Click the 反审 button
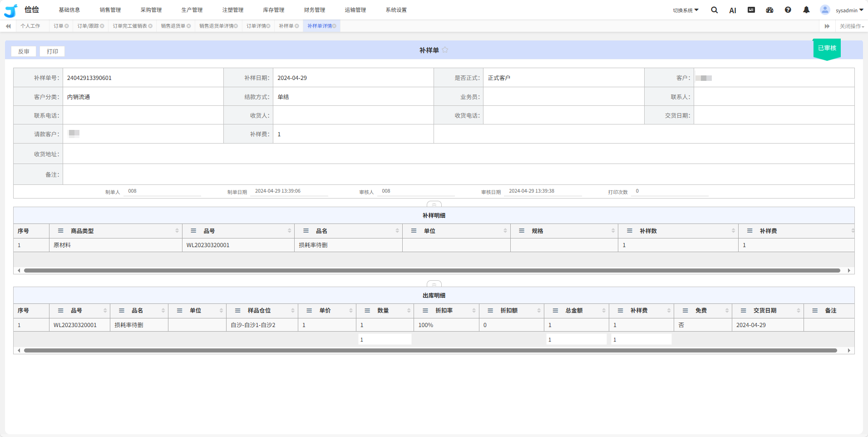The height and width of the screenshot is (437, 868). pyautogui.click(x=24, y=52)
